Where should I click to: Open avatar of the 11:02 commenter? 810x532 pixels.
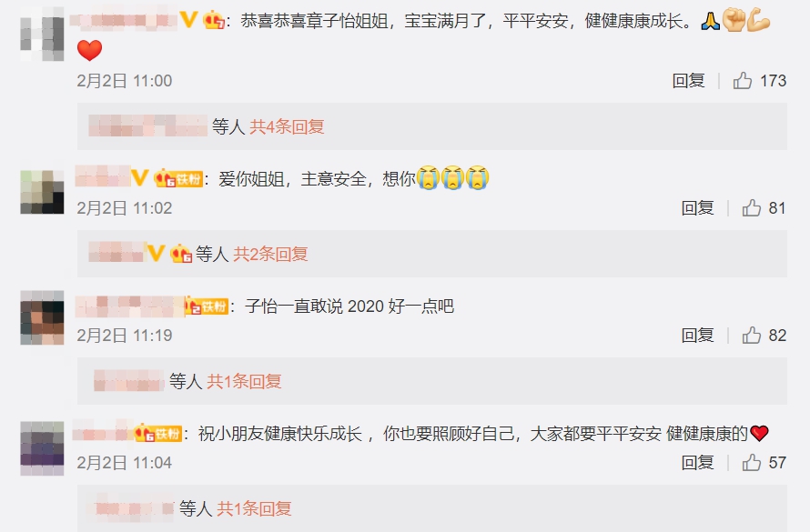tap(42, 192)
